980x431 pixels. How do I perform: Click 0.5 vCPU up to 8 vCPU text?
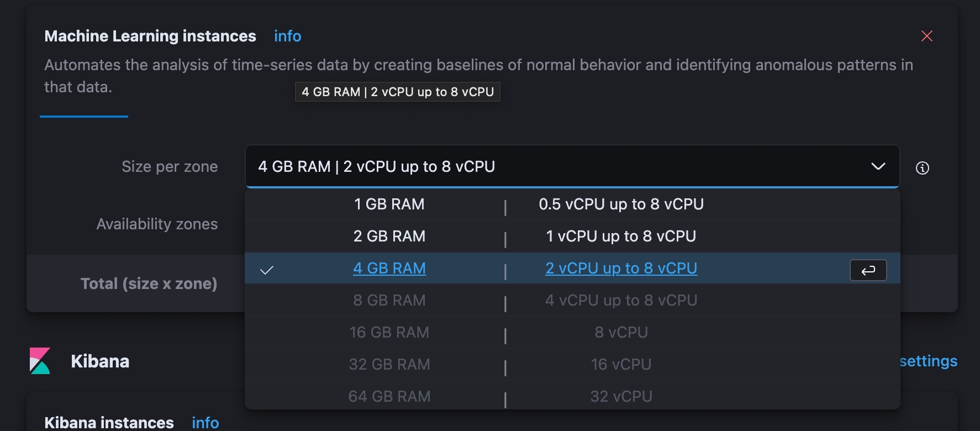[621, 204]
